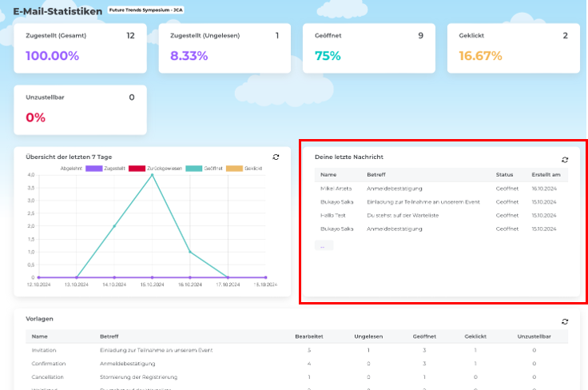Click the Hallo Test message row name
The height and width of the screenshot is (390, 588).
[333, 216]
